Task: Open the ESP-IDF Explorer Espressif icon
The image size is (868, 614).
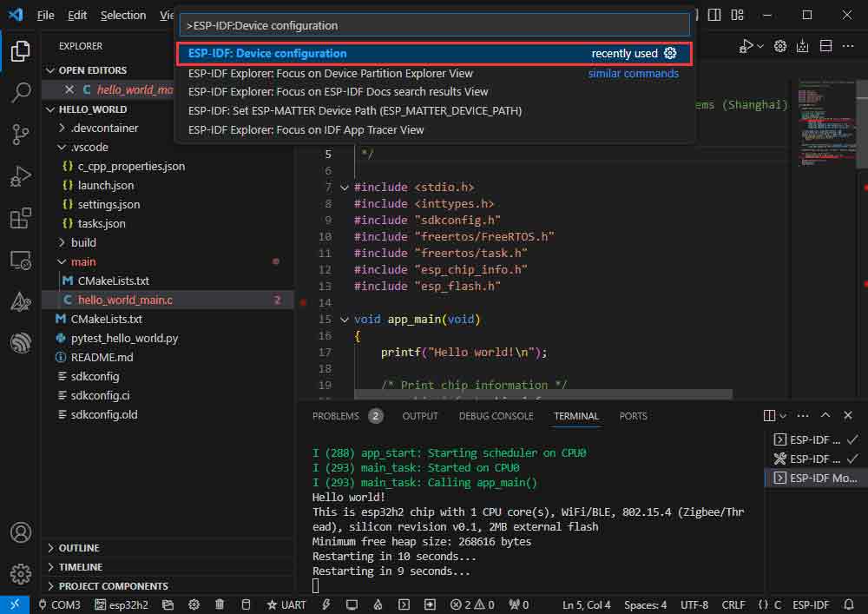Action: 21,343
